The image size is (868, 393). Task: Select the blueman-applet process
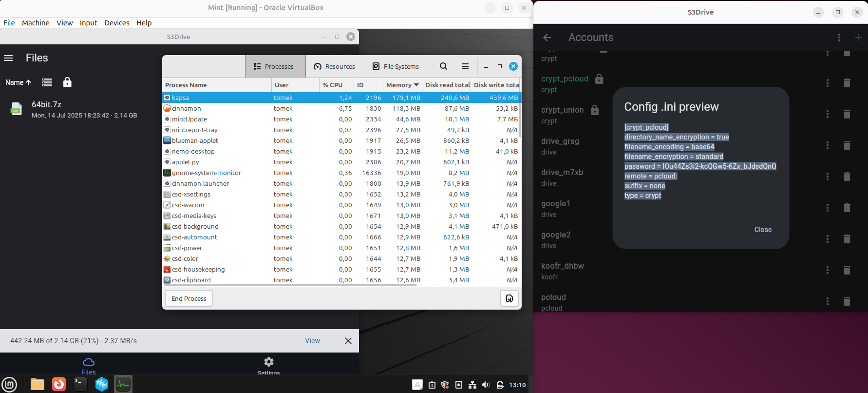341,140
